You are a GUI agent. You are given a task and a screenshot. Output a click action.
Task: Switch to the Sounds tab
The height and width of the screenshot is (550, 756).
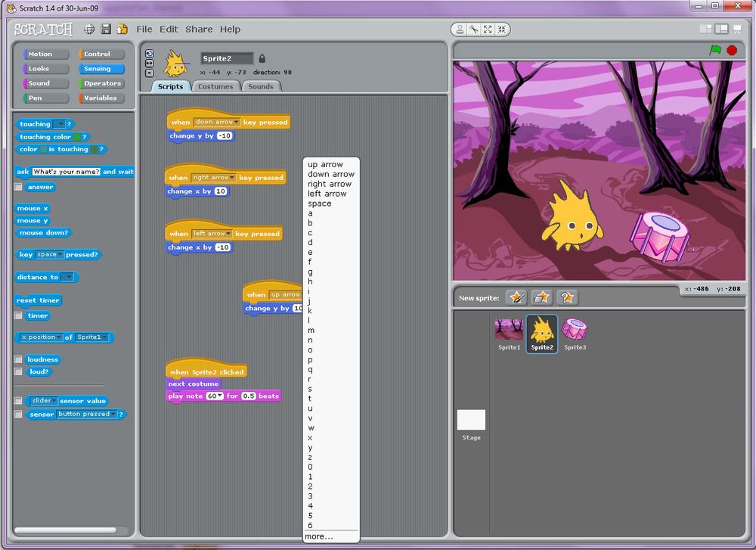pos(261,86)
